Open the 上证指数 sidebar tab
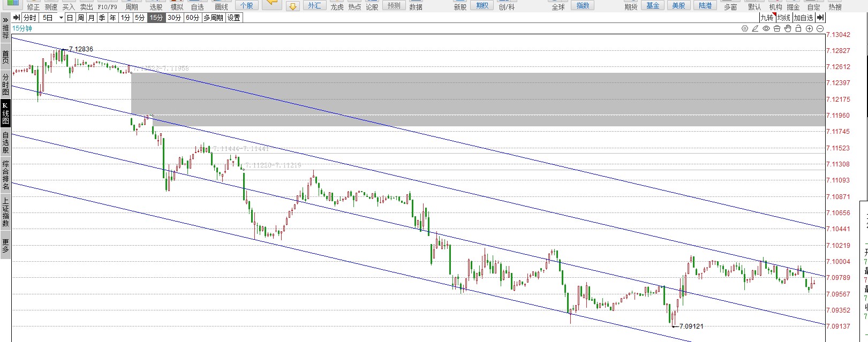The height and width of the screenshot is (342, 868). 5,212
